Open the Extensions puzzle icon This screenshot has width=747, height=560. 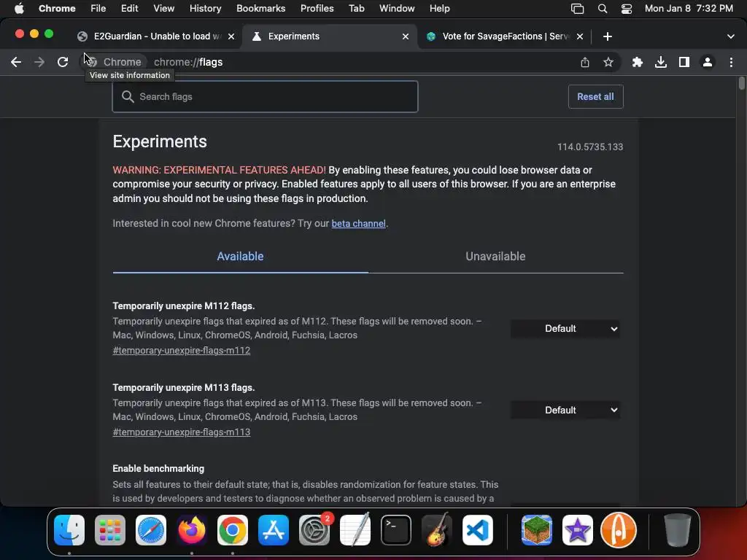point(638,62)
